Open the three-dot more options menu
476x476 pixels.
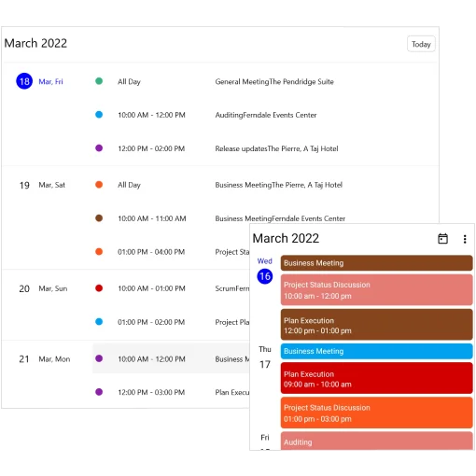[x=465, y=239]
